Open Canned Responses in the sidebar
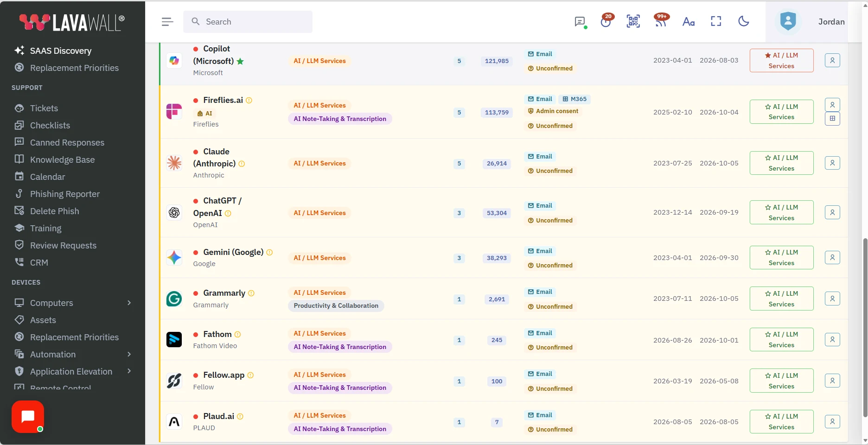The image size is (868, 445). 67,142
